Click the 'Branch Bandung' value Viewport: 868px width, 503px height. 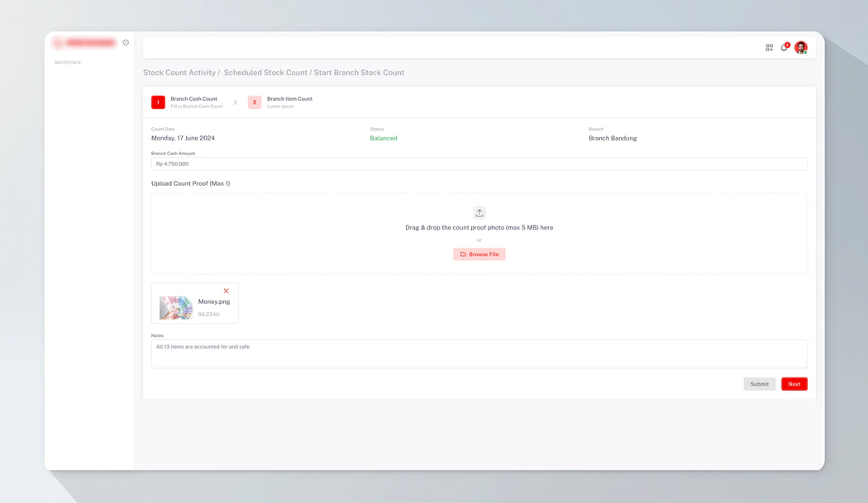point(613,138)
